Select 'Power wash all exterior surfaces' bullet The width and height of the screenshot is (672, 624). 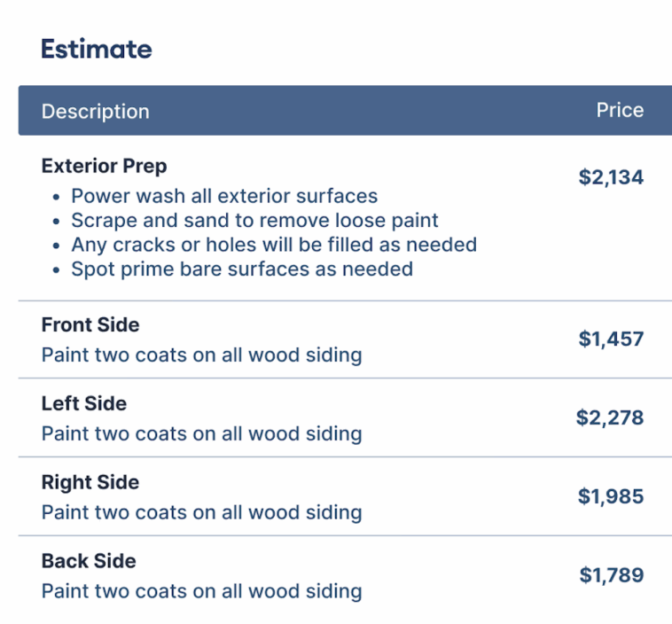[224, 196]
